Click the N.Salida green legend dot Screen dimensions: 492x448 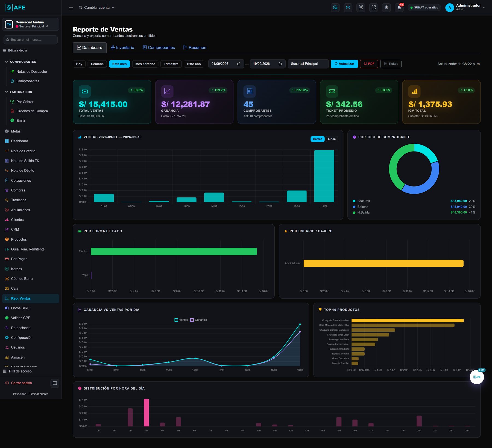tap(354, 213)
